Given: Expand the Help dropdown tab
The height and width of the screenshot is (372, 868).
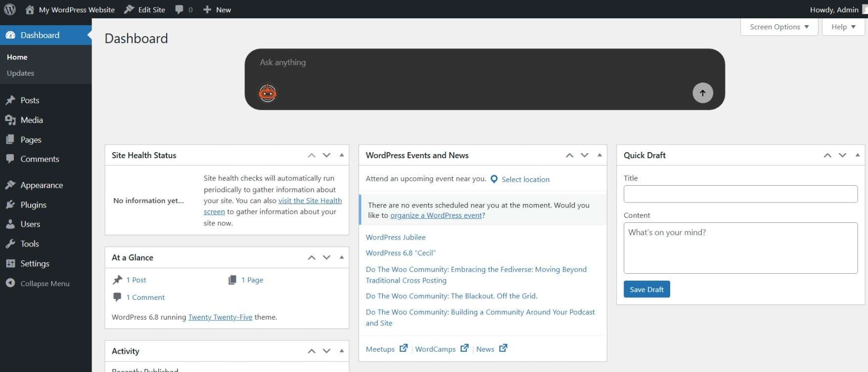Looking at the screenshot, I should (x=843, y=27).
